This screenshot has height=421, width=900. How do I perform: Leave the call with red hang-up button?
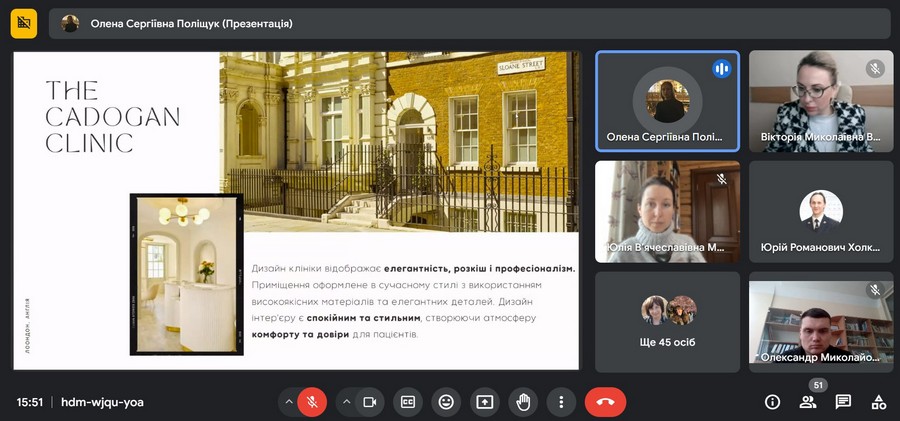click(x=605, y=402)
